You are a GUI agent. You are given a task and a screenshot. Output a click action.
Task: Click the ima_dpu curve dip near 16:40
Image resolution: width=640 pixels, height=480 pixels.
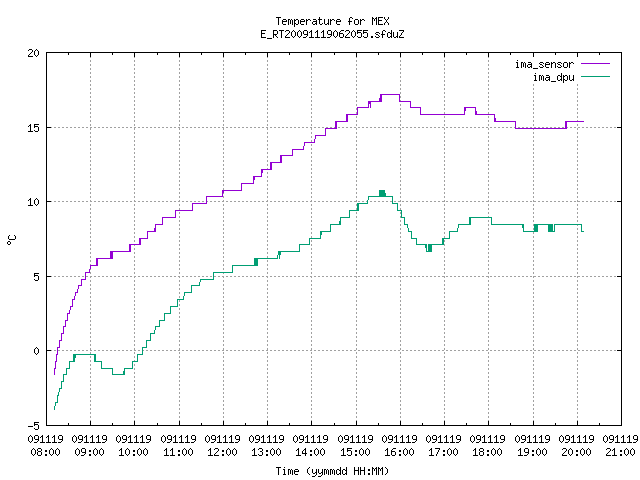(x=429, y=248)
